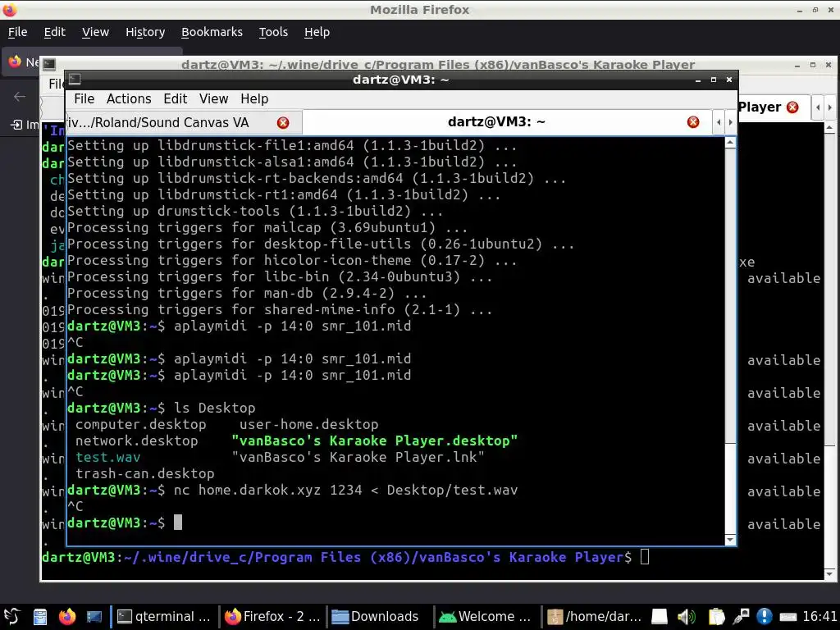This screenshot has width=840, height=630.
Task: Open Firefox History menu
Action: 145,32
